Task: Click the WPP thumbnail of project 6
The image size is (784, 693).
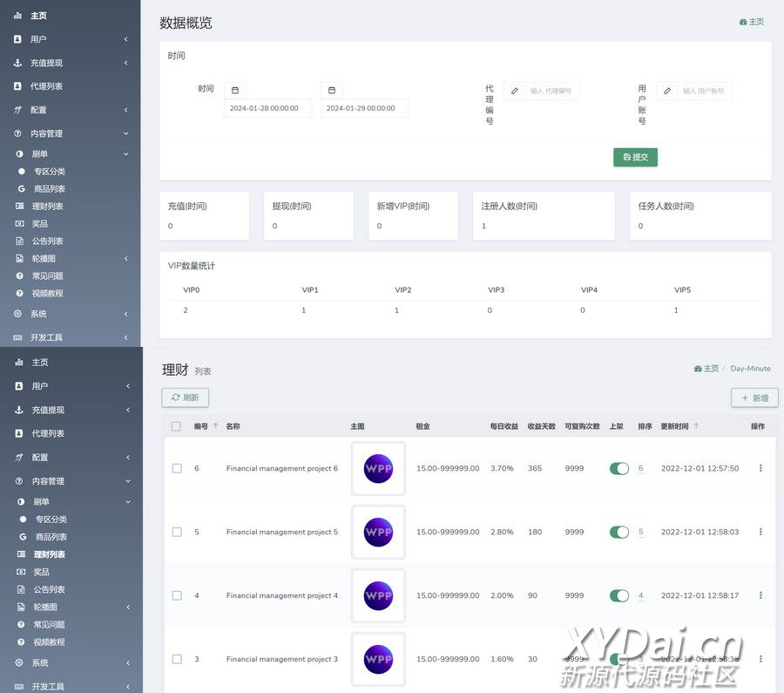Action: click(378, 468)
